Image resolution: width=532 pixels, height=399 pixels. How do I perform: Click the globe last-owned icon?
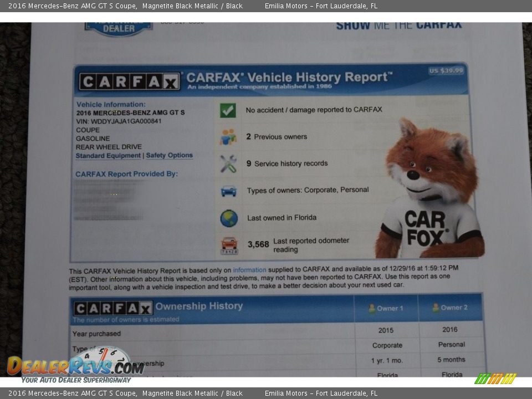[228, 218]
